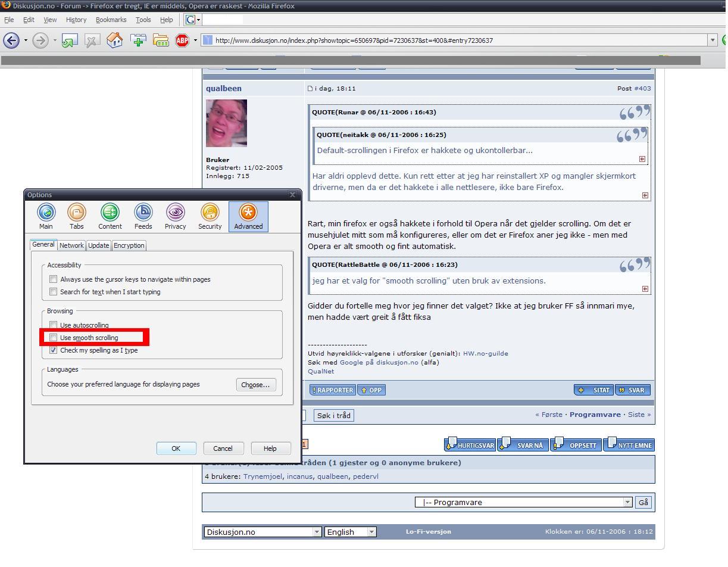
Task: Click the folder icon in navigation toolbar
Action: pyautogui.click(x=161, y=40)
